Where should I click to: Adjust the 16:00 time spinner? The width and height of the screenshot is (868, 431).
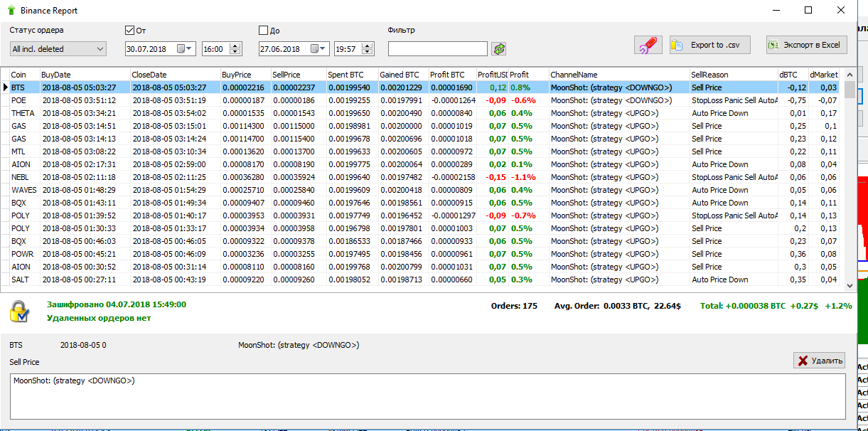point(235,49)
